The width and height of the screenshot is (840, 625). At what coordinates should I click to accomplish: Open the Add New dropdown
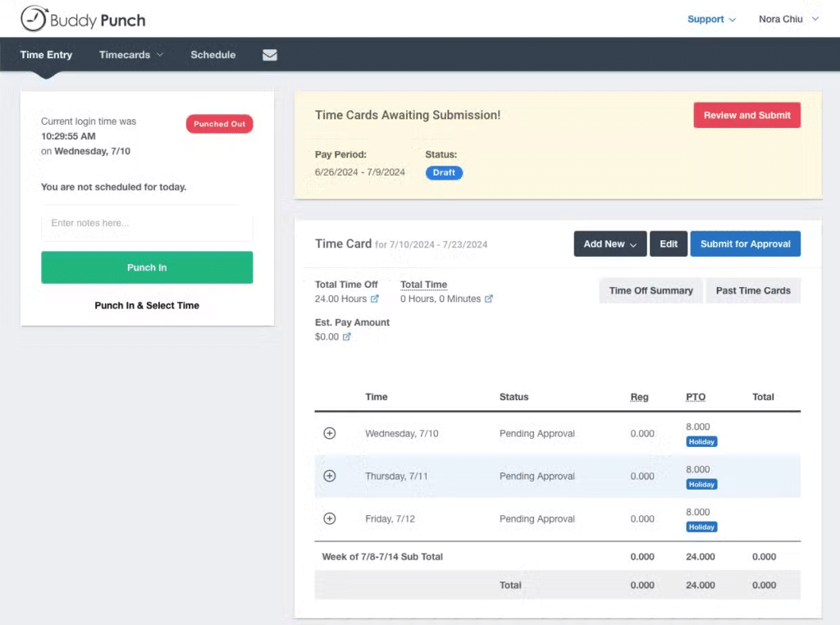tap(609, 244)
